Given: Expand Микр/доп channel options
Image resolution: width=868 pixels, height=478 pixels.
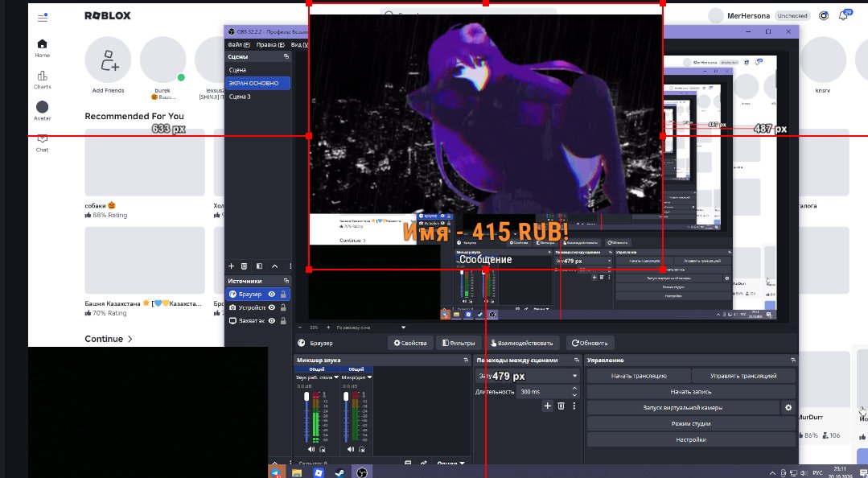Looking at the screenshot, I should point(369,377).
